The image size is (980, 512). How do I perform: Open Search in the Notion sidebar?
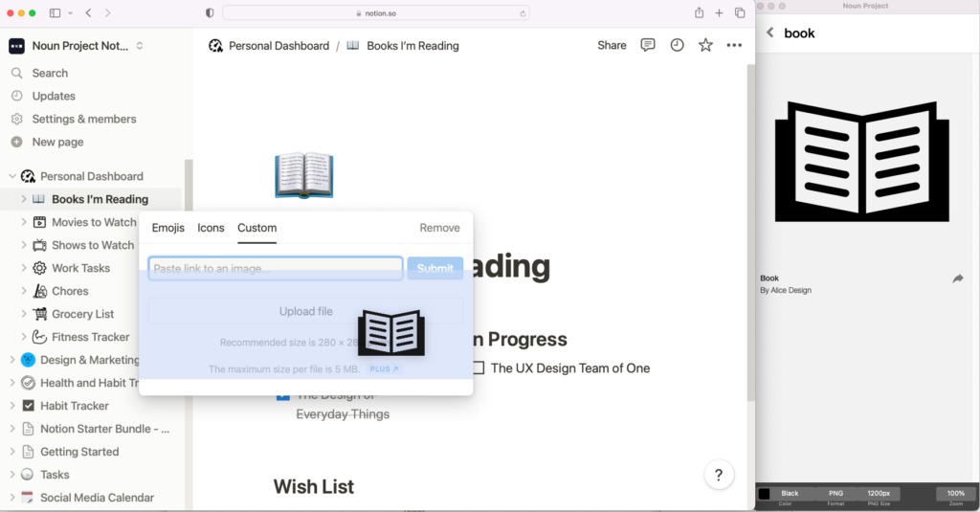tap(50, 73)
